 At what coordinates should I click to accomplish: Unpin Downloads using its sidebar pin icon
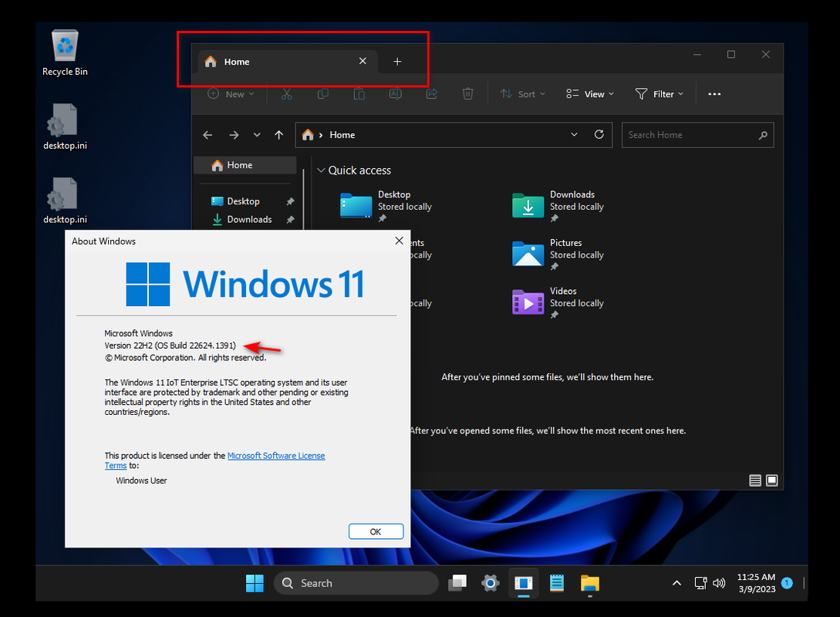[x=290, y=220]
